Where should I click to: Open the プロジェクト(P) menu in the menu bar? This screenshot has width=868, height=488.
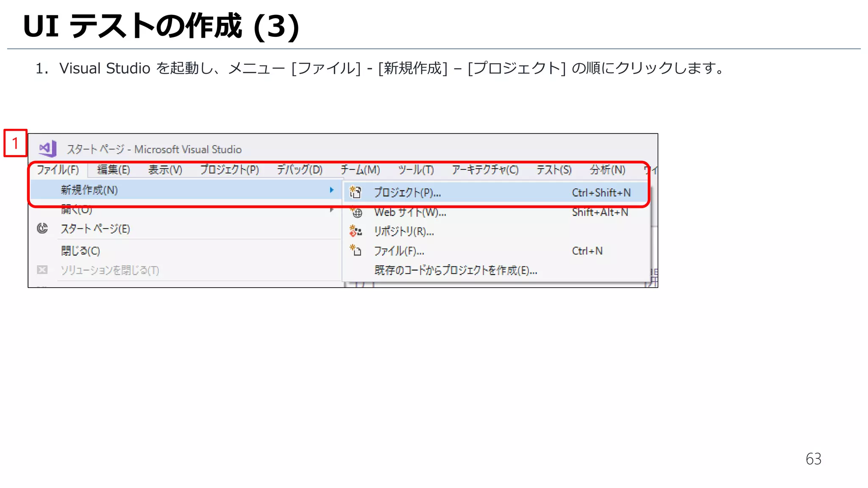pos(230,170)
